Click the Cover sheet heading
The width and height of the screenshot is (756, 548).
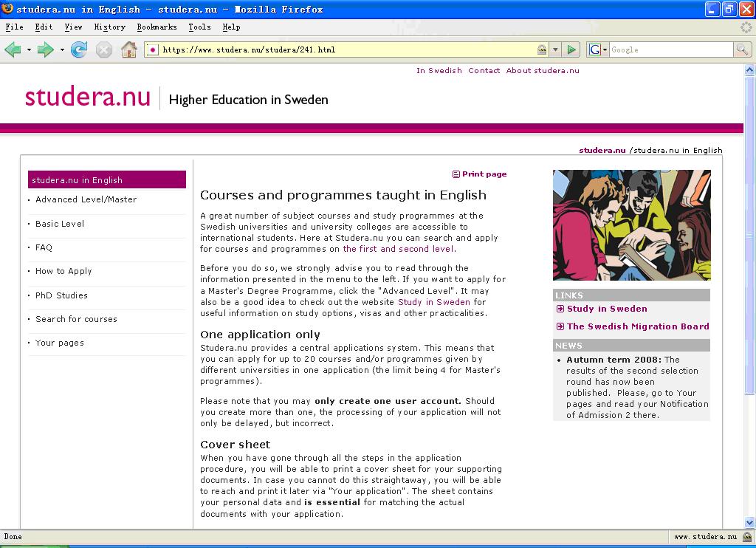point(236,445)
